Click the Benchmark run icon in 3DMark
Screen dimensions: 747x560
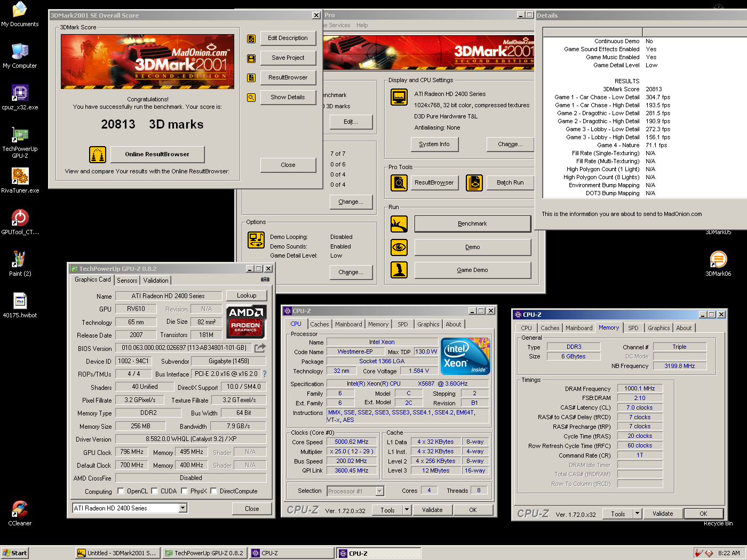pos(399,224)
